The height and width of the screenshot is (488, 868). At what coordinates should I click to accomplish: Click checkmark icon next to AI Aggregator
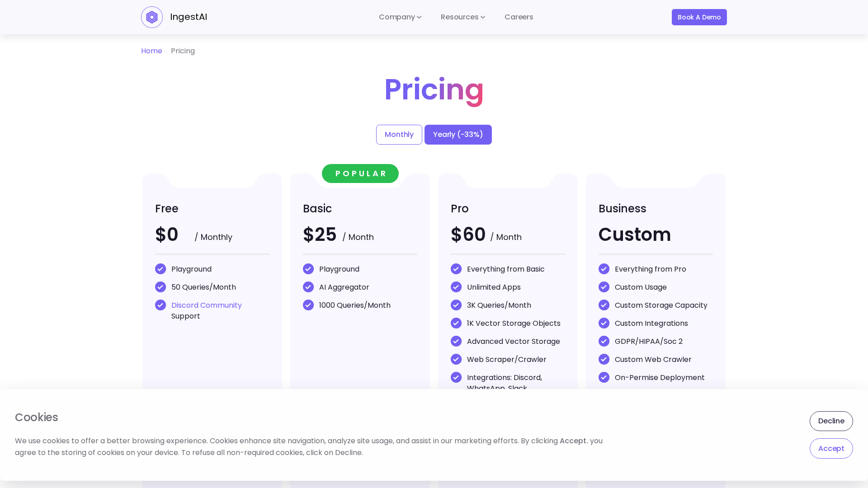point(308,287)
